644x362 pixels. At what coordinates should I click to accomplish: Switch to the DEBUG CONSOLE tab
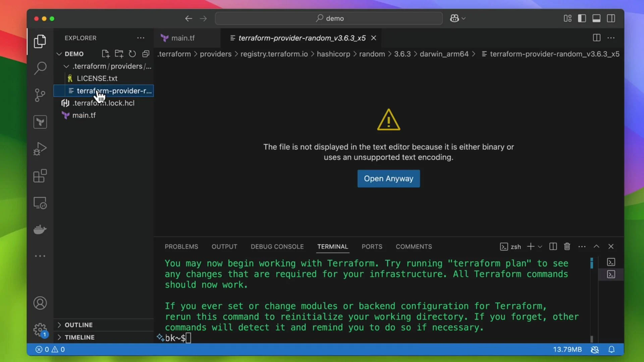(277, 247)
